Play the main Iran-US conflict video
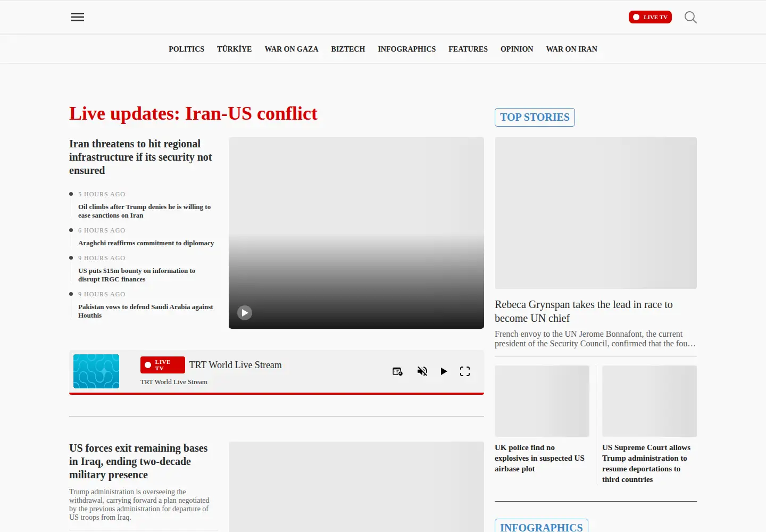The width and height of the screenshot is (766, 532). coord(245,313)
